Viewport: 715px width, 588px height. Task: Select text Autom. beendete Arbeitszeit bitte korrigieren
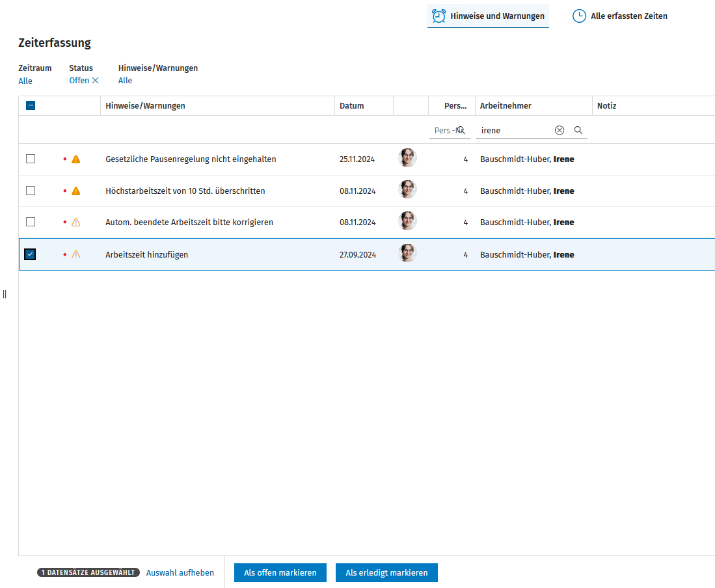click(189, 222)
